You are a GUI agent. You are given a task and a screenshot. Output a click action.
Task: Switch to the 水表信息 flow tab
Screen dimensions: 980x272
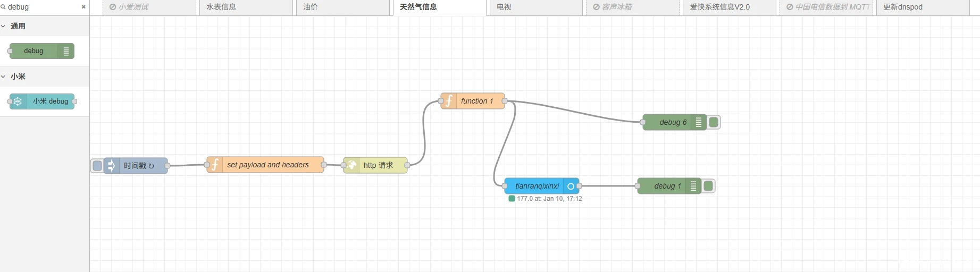(x=221, y=7)
